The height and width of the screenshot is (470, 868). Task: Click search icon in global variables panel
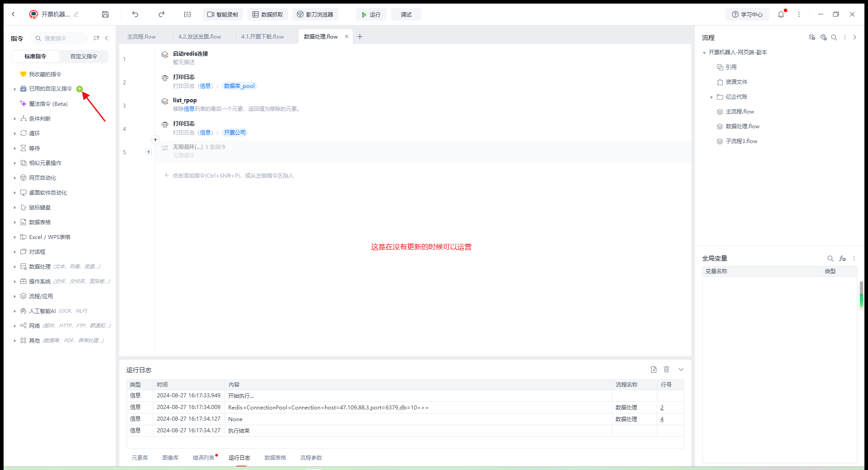point(830,258)
